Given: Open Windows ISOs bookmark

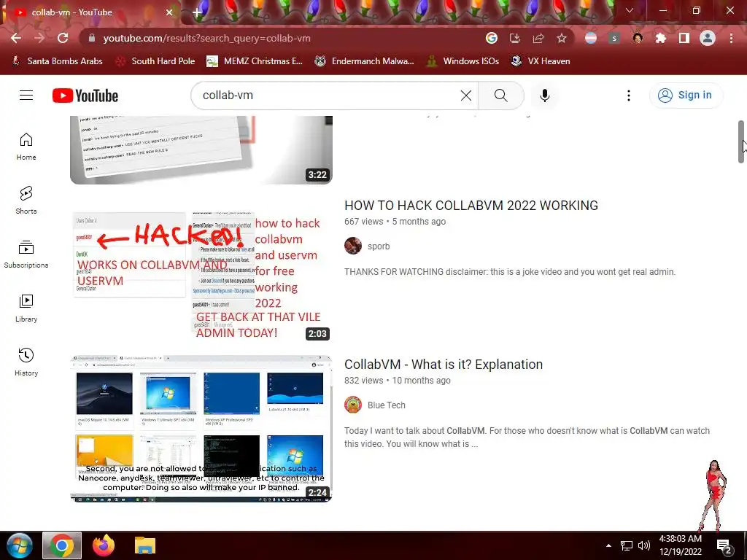Looking at the screenshot, I should point(462,61).
